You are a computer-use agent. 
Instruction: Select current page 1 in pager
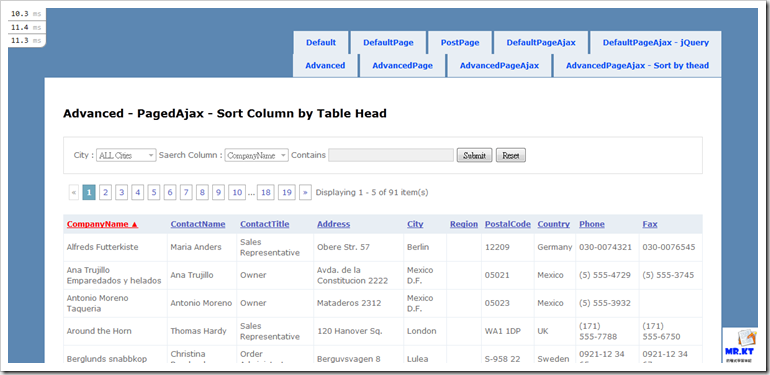point(89,192)
